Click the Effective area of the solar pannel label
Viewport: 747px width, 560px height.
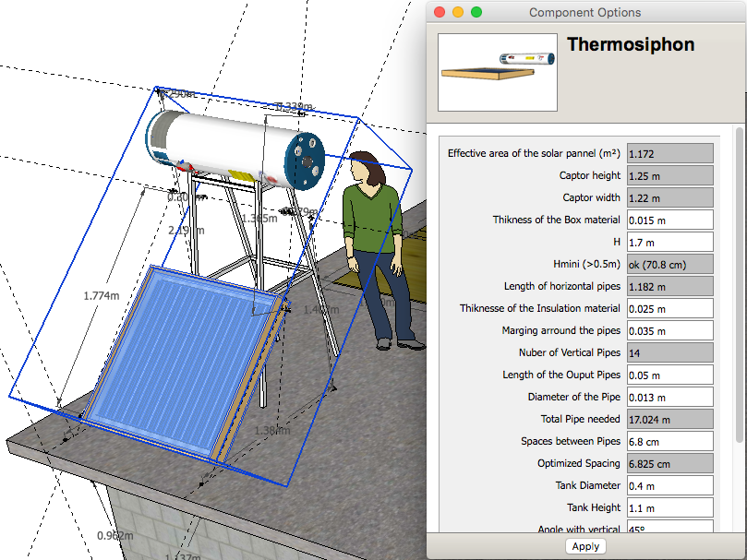click(534, 153)
